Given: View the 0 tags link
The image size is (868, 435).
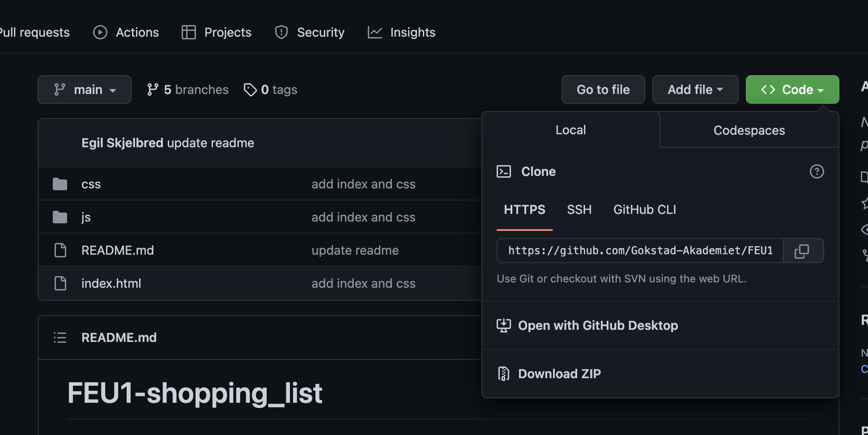Looking at the screenshot, I should pos(270,90).
